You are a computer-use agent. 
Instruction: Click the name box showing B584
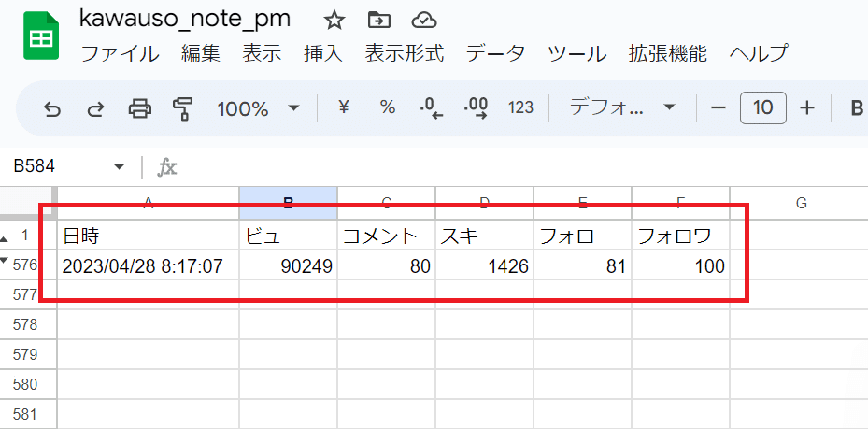(35, 166)
